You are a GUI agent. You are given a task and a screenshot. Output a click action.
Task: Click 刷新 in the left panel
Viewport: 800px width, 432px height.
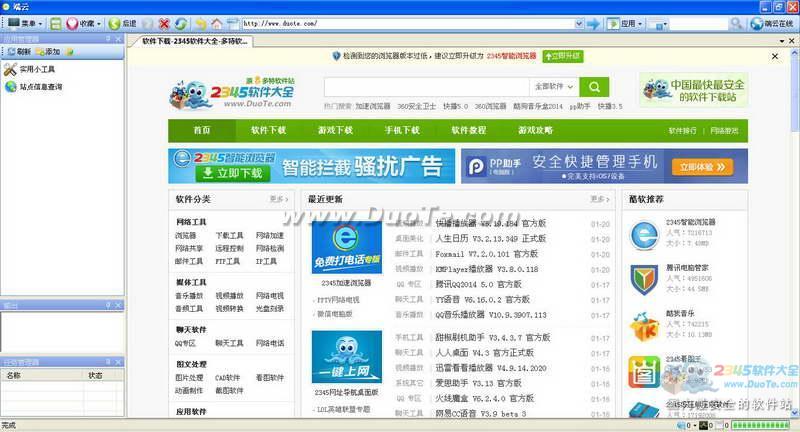pyautogui.click(x=19, y=52)
